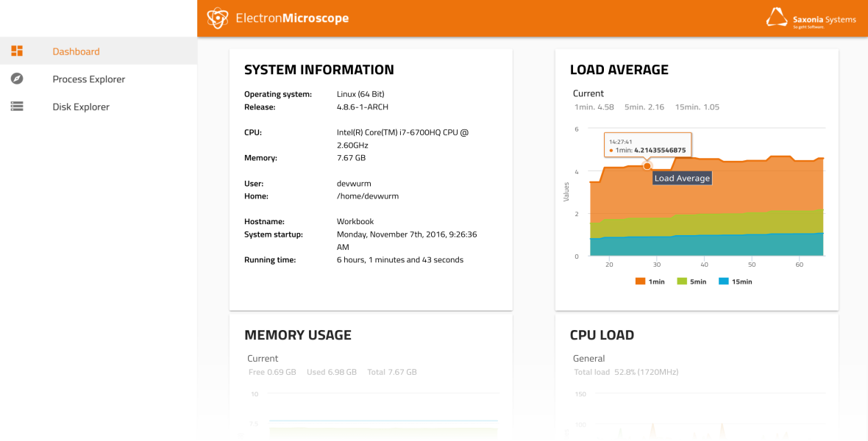The width and height of the screenshot is (868, 441).
Task: Click the ElectronMicroscope title text
Action: tap(292, 18)
